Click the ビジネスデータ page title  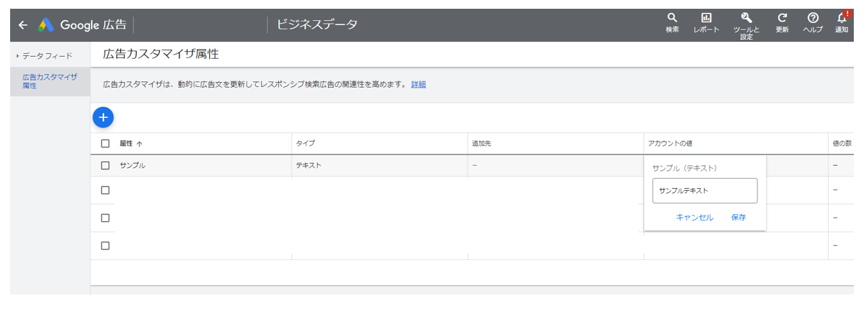(317, 25)
